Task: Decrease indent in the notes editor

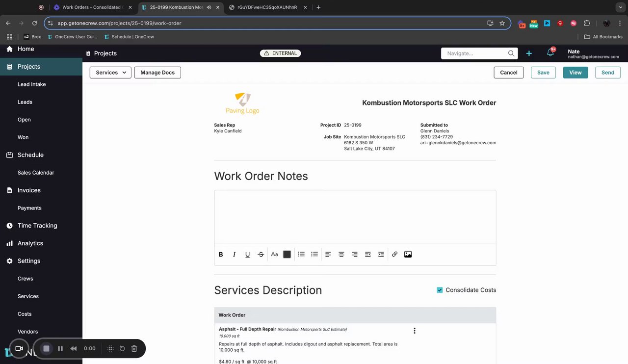Action: 368,254
